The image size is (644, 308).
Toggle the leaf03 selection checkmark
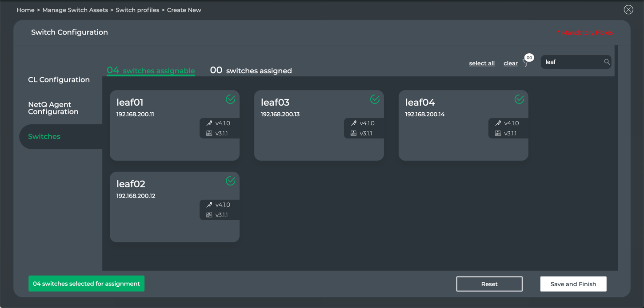(375, 99)
